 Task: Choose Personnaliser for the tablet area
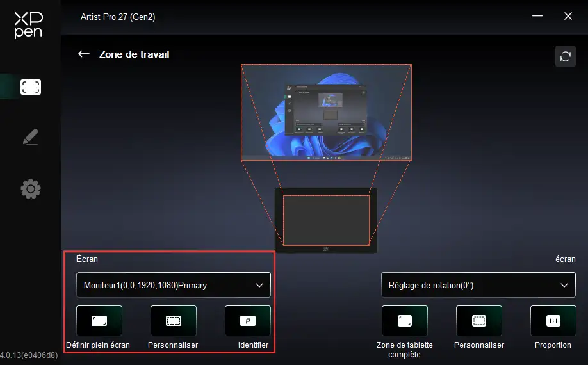point(478,321)
